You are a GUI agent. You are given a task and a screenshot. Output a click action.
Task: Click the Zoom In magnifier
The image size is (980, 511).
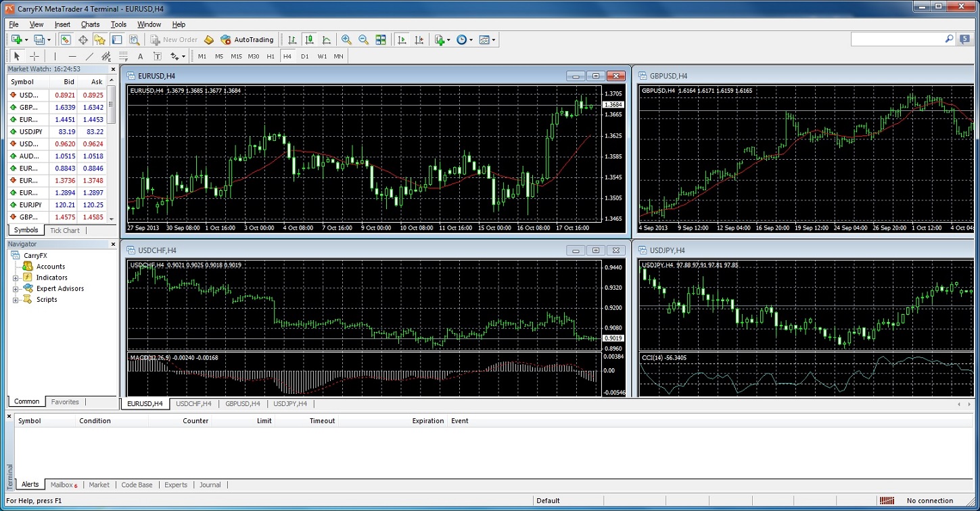pos(347,40)
